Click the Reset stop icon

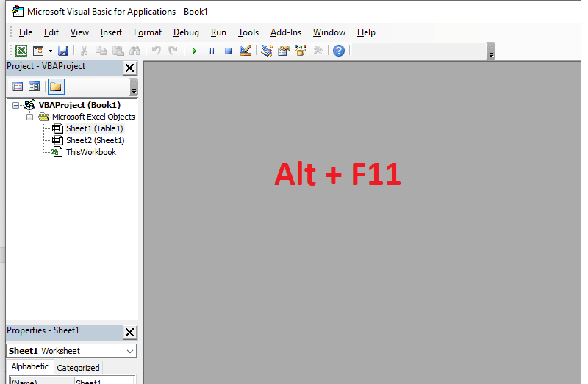tap(228, 51)
